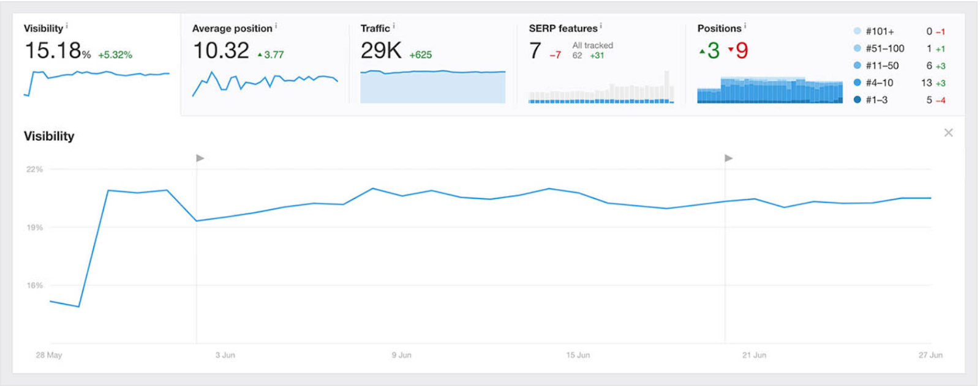Click the 29K traffic value

(381, 50)
